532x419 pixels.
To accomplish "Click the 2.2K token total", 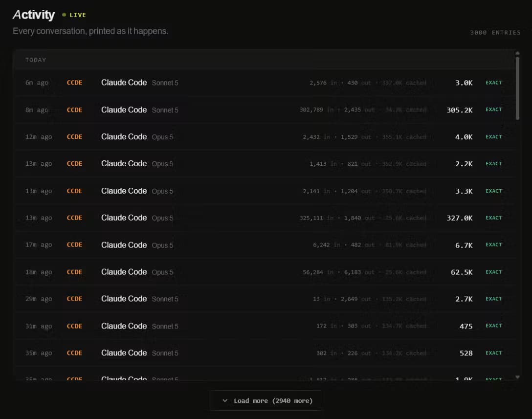I will tap(464, 164).
